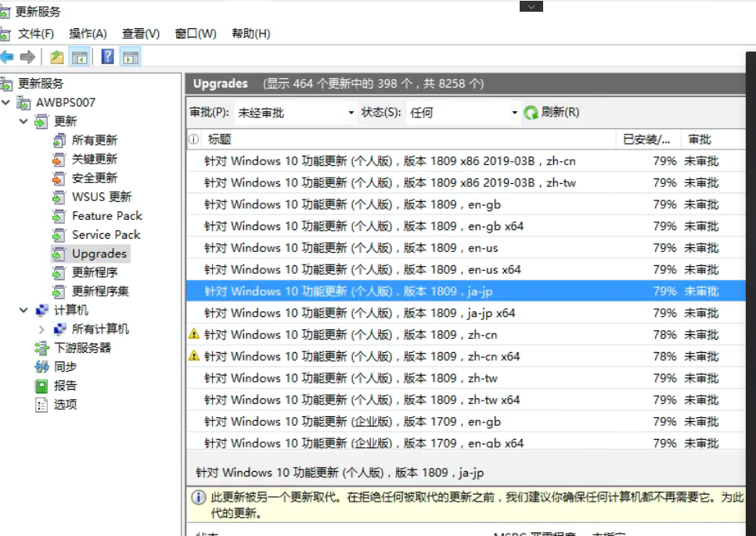Click the Up one level folder icon
Viewport: 756px width, 536px height.
click(57, 57)
